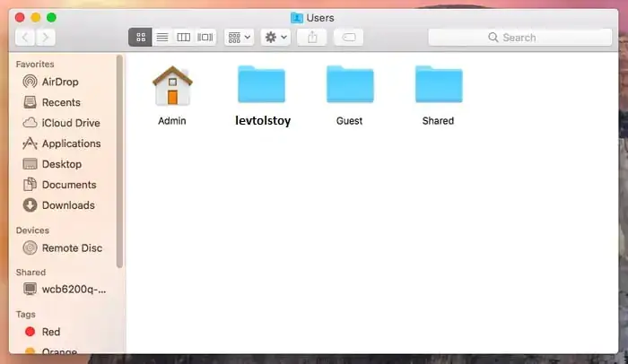Close the Finder window with red button
The height and width of the screenshot is (364, 628).
[20, 18]
